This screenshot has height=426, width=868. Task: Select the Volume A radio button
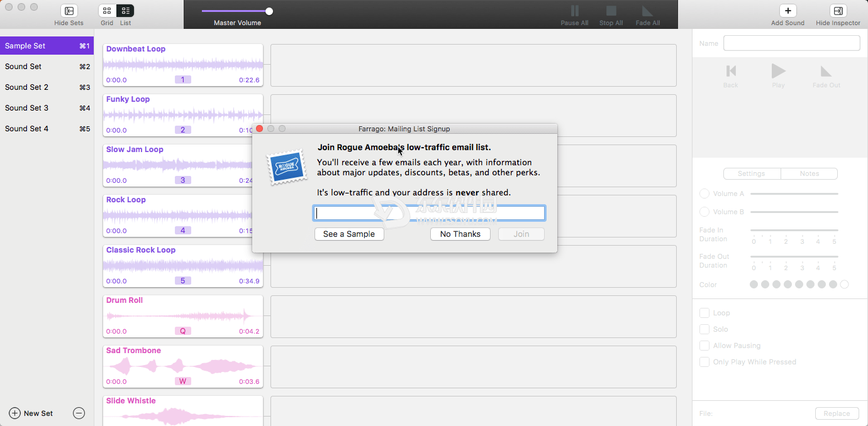pos(704,194)
